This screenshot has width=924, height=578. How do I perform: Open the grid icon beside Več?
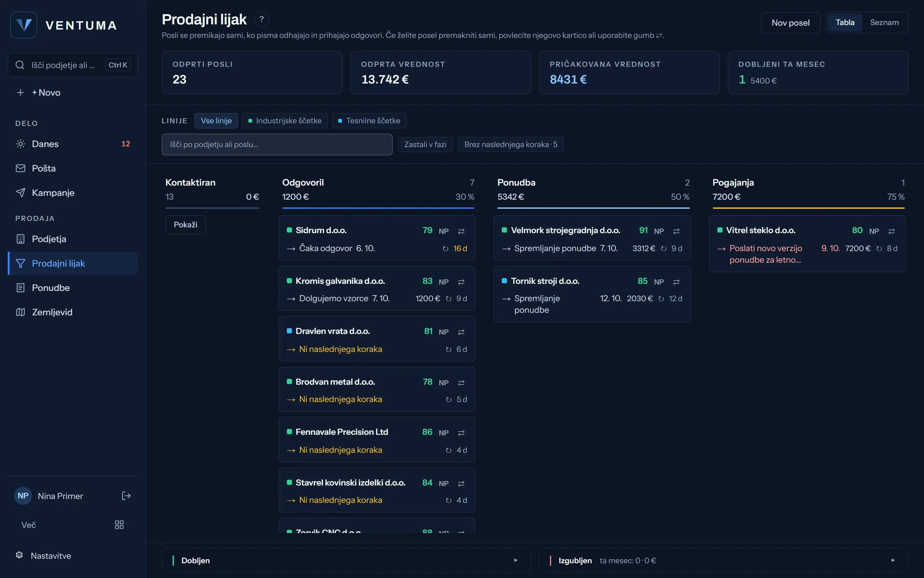click(119, 524)
